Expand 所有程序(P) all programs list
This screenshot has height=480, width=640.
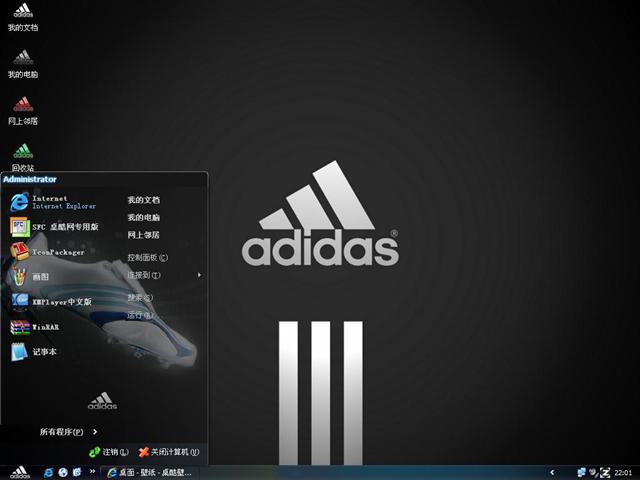point(69,432)
